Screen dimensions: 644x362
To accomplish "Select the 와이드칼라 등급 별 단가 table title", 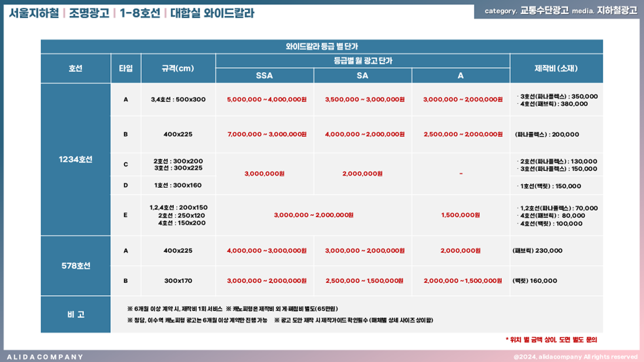I will 322,47.
